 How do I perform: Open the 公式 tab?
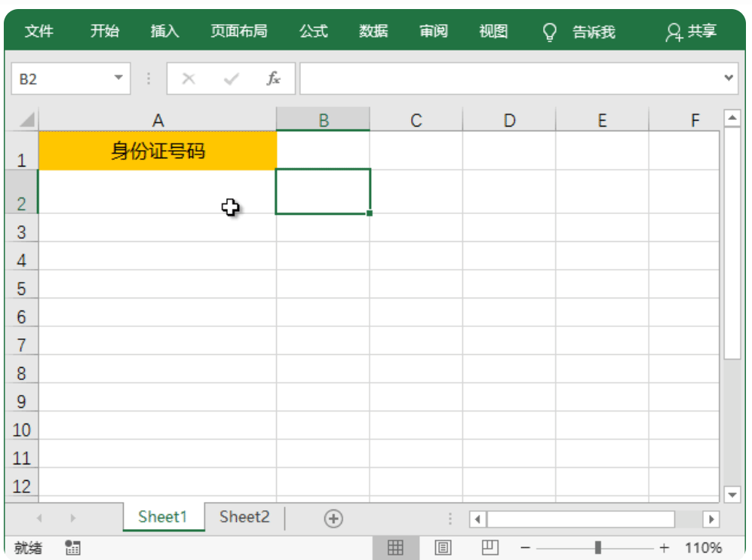[314, 32]
